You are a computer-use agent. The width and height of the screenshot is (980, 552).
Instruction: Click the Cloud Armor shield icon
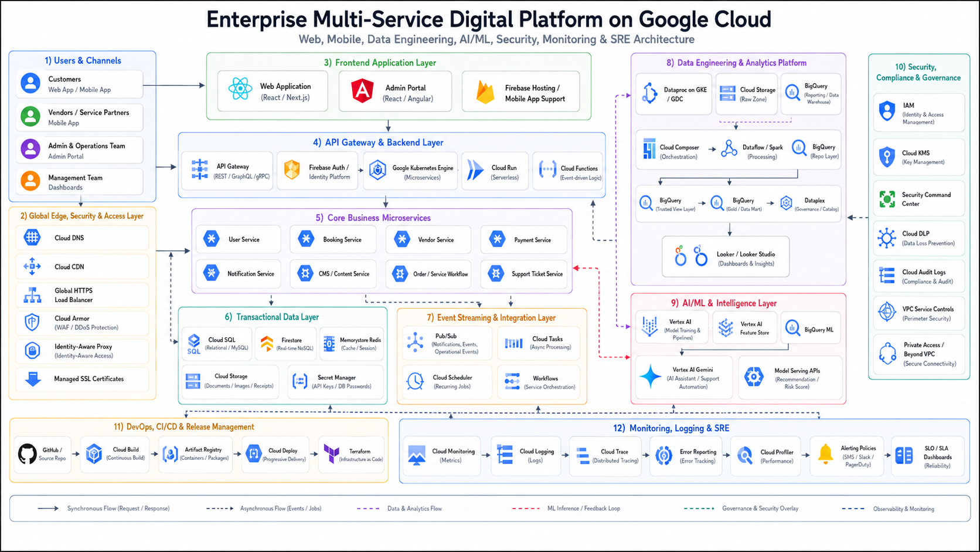[x=32, y=322]
